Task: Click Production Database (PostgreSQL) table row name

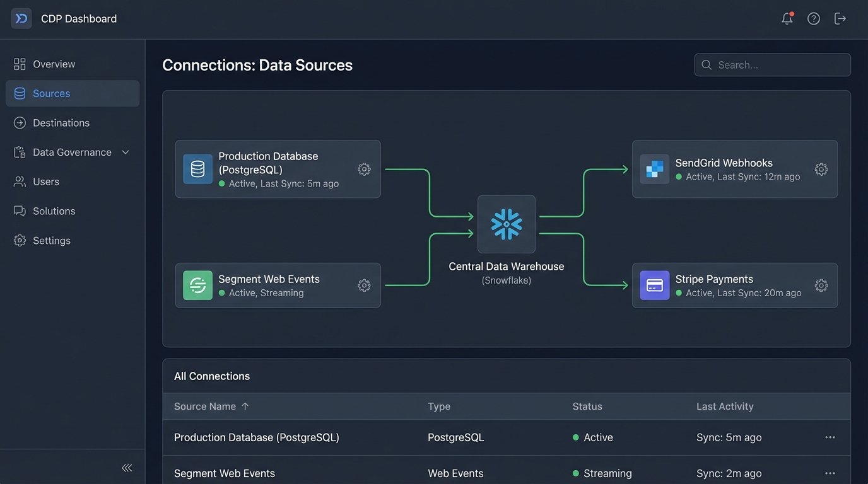Action: click(256, 437)
